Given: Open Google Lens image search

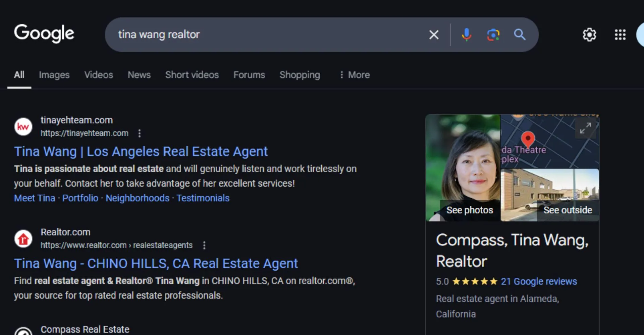Looking at the screenshot, I should [x=493, y=35].
